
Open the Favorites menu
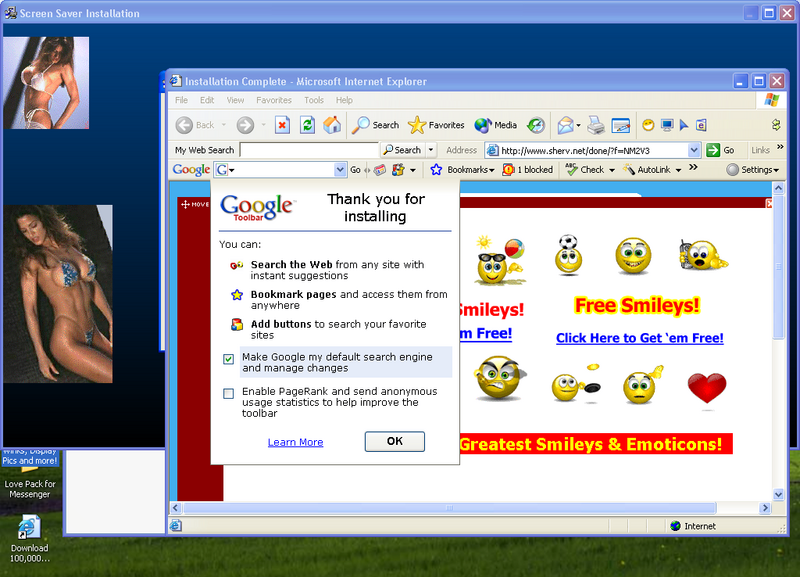click(274, 100)
